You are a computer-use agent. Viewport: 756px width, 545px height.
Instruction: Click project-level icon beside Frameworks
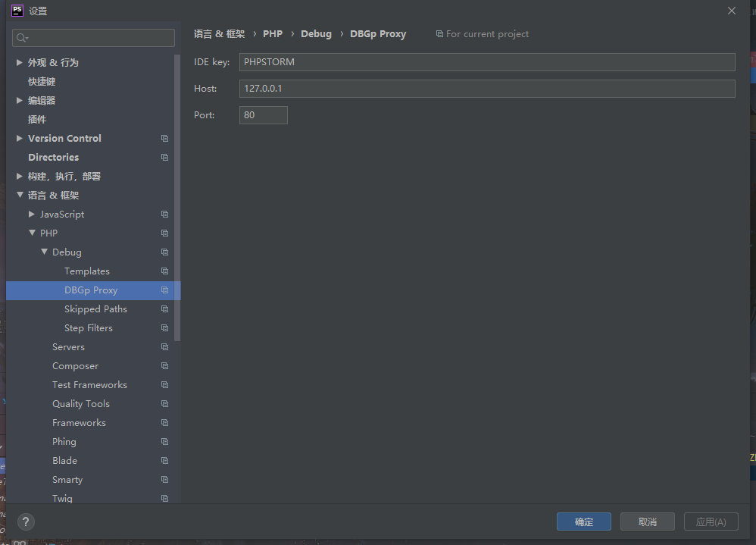(x=164, y=422)
